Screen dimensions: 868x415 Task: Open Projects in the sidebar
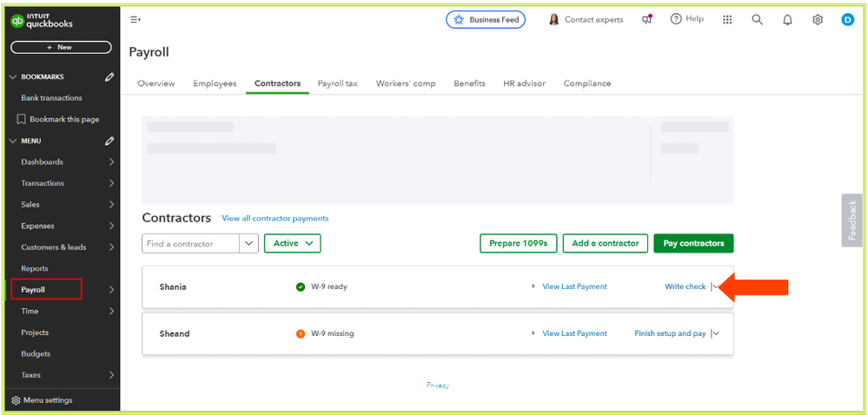(35, 333)
